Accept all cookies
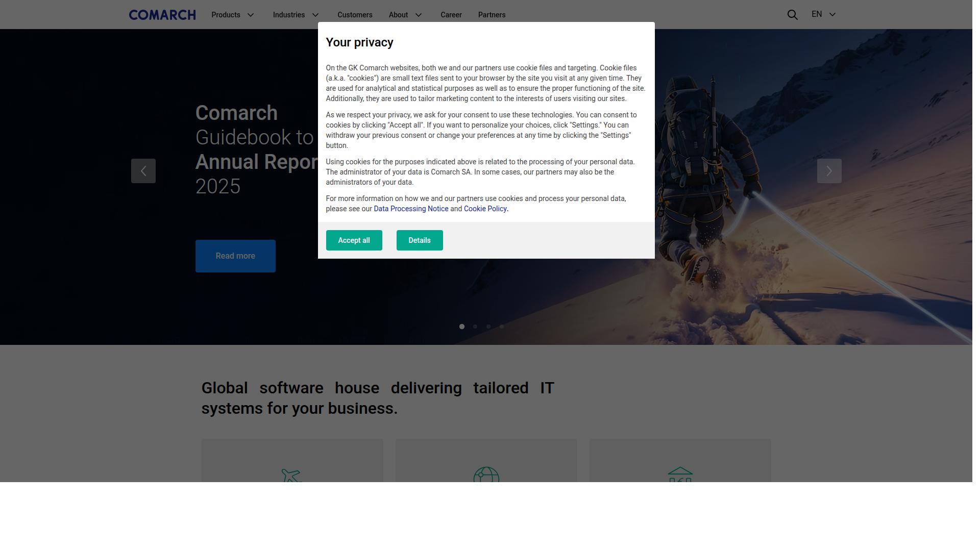Viewport: 980px width, 551px height. (354, 240)
